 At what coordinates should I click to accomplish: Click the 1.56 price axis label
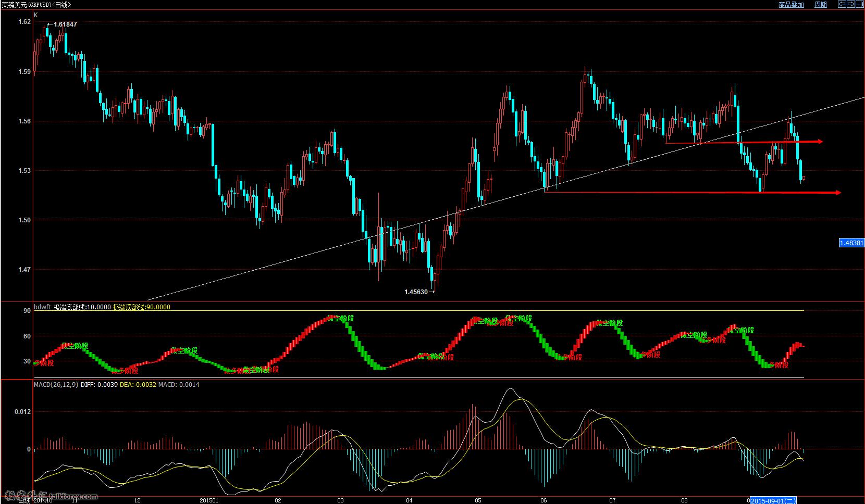coord(24,121)
